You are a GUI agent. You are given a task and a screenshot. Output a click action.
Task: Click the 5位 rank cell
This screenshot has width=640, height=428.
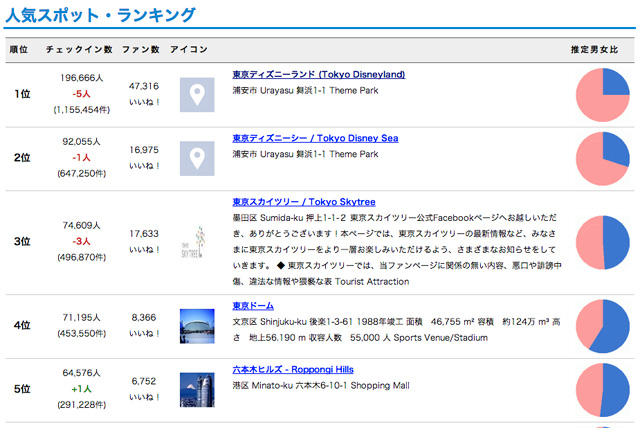(x=22, y=389)
